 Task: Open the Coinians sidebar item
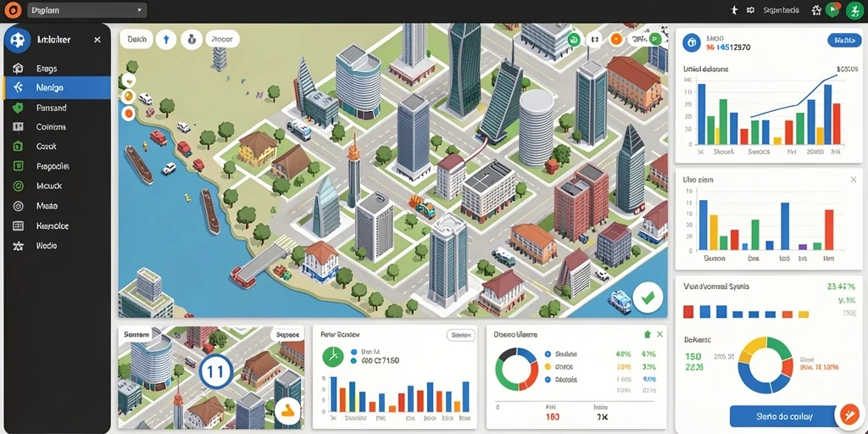pyautogui.click(x=58, y=127)
